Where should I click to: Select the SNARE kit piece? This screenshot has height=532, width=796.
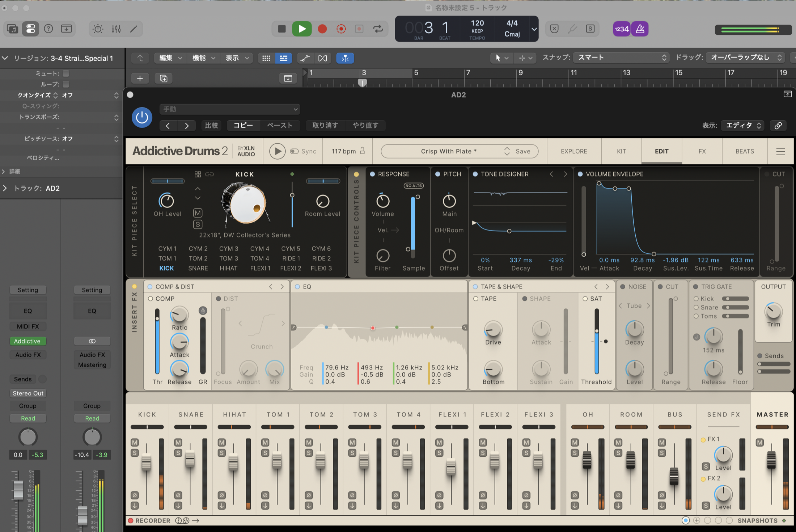(198, 268)
